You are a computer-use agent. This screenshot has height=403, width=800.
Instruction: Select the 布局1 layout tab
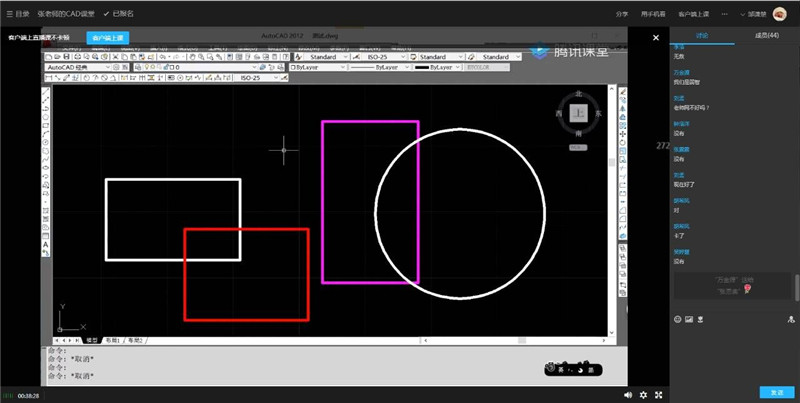tap(111, 340)
